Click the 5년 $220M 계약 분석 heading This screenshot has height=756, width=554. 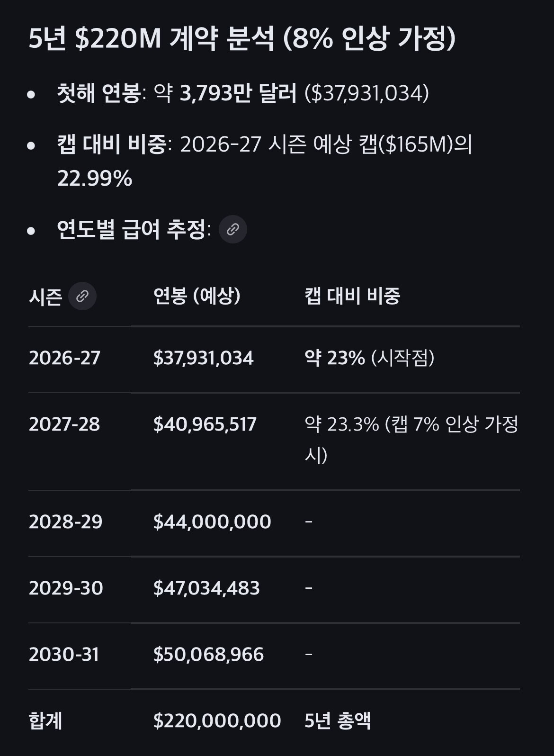pyautogui.click(x=242, y=38)
